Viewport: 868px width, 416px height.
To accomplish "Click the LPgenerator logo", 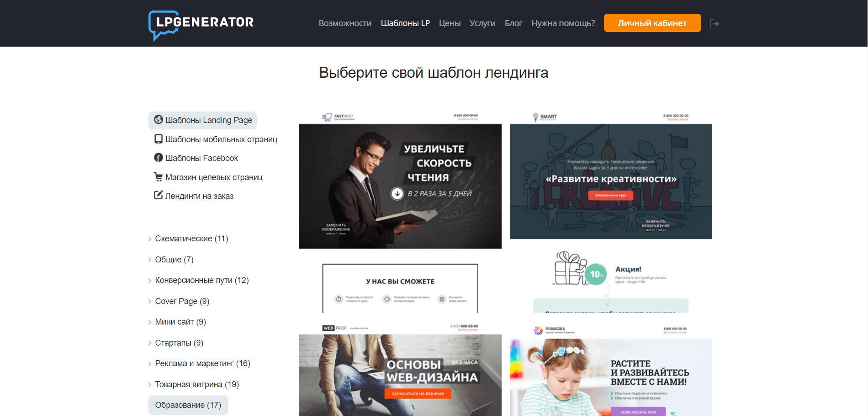I will point(201,25).
